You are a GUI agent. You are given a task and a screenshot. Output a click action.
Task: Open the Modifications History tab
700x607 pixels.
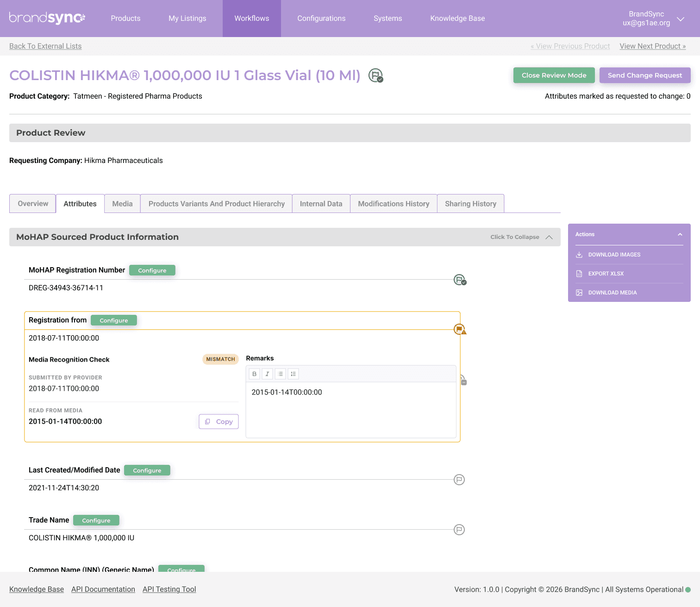[394, 204]
